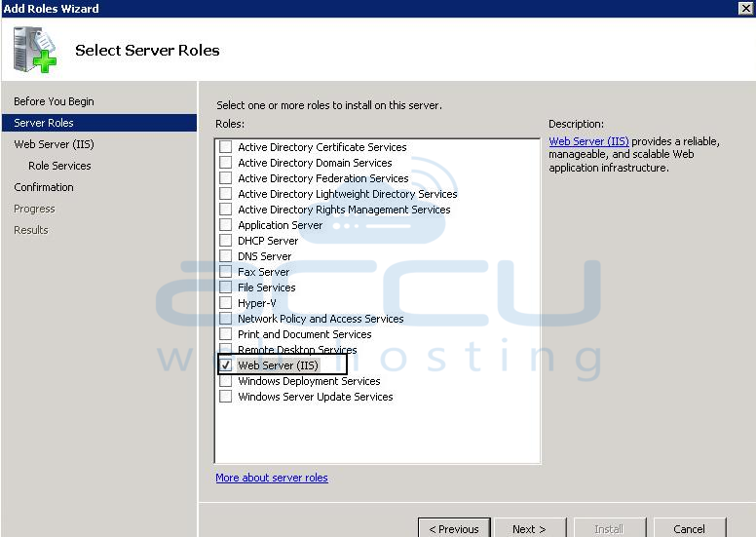The height and width of the screenshot is (537, 756).
Task: Select the Results step in sidebar
Action: click(31, 230)
